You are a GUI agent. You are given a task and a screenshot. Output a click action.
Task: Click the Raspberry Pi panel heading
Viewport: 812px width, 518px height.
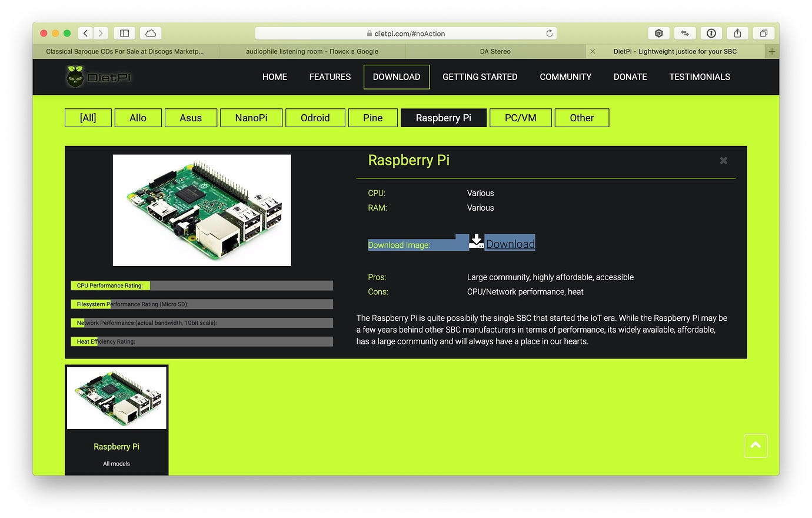tap(409, 160)
